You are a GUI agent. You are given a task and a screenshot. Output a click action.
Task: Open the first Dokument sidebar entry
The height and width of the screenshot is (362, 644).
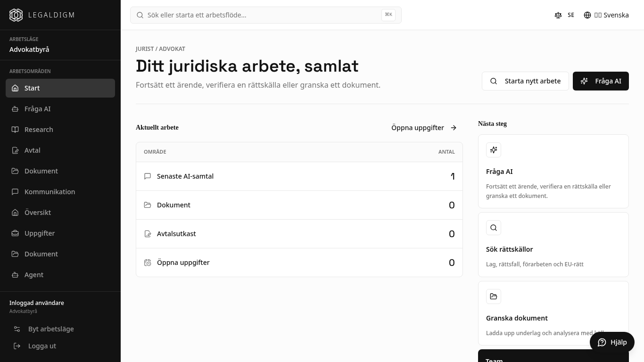pos(60,171)
